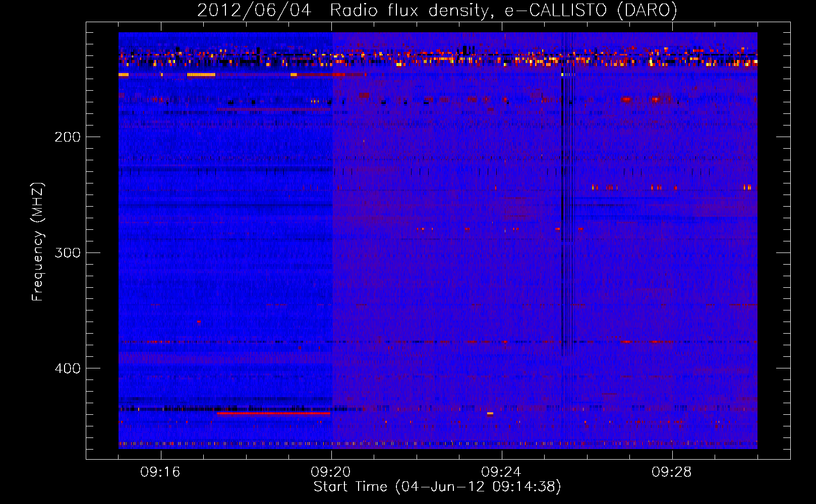The height and width of the screenshot is (504, 816).
Task: Click the e-CALLISTO (DARO) station label
Action: (591, 10)
